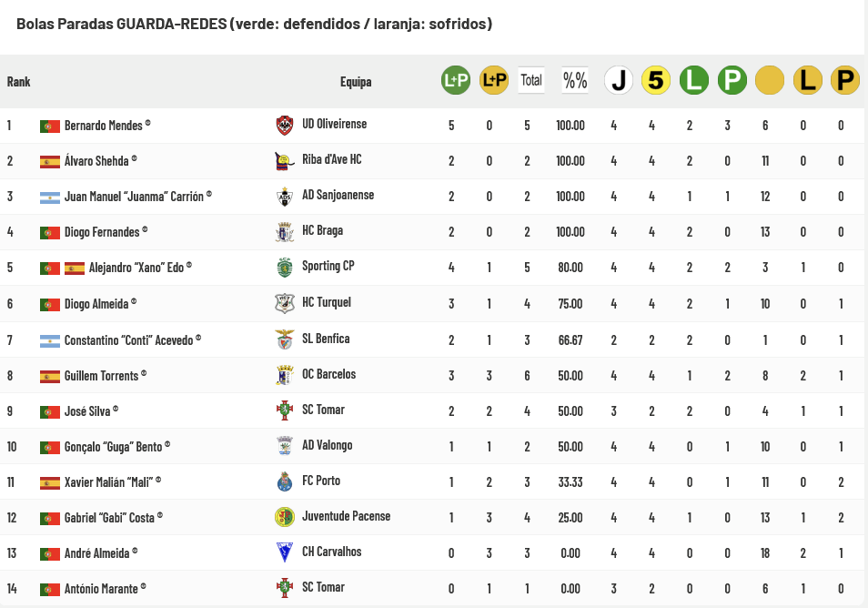Click the yellow 5 column header icon
This screenshot has width=868, height=608.
656,81
